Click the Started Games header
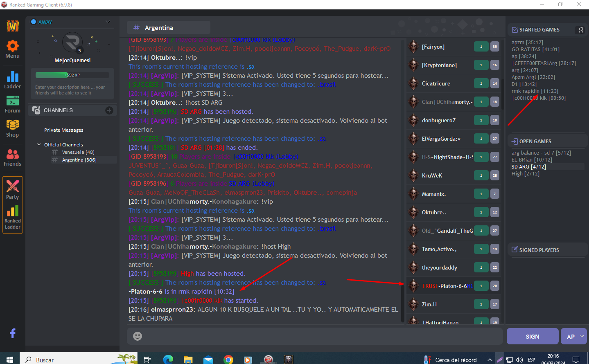This screenshot has height=364, width=589. point(539,30)
